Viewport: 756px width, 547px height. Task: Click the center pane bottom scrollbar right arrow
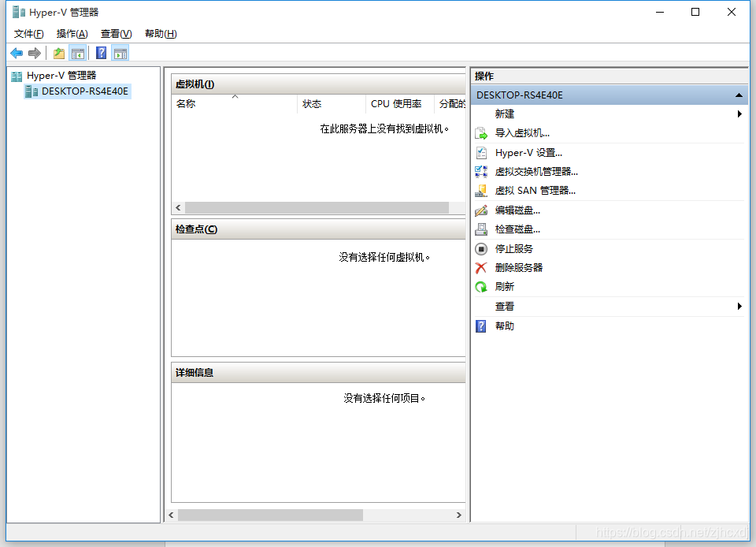458,515
